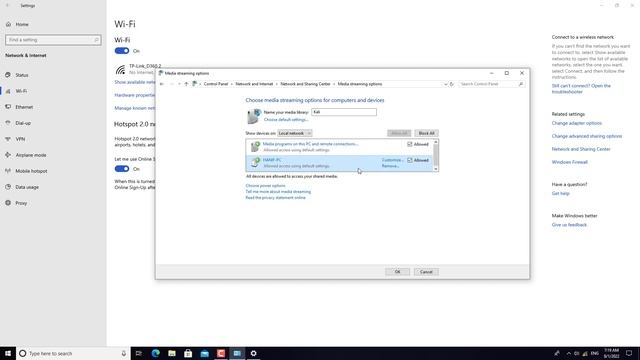
Task: Click Get help link
Action: 560,193
